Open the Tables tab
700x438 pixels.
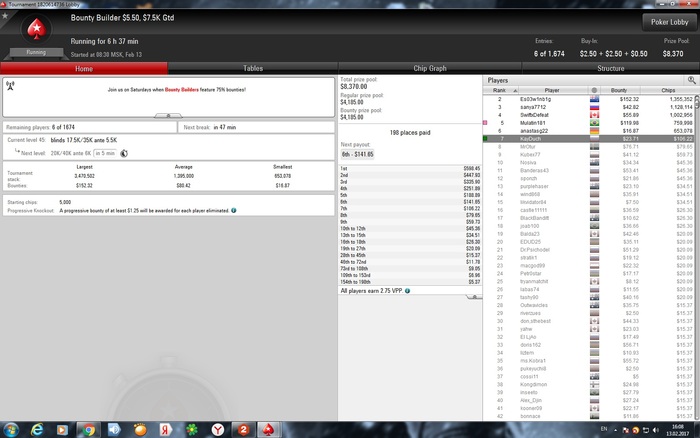253,68
